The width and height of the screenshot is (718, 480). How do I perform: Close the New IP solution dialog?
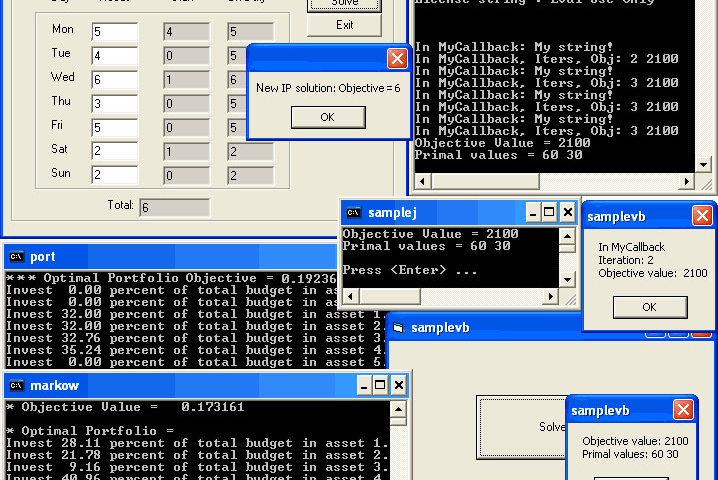[396, 59]
